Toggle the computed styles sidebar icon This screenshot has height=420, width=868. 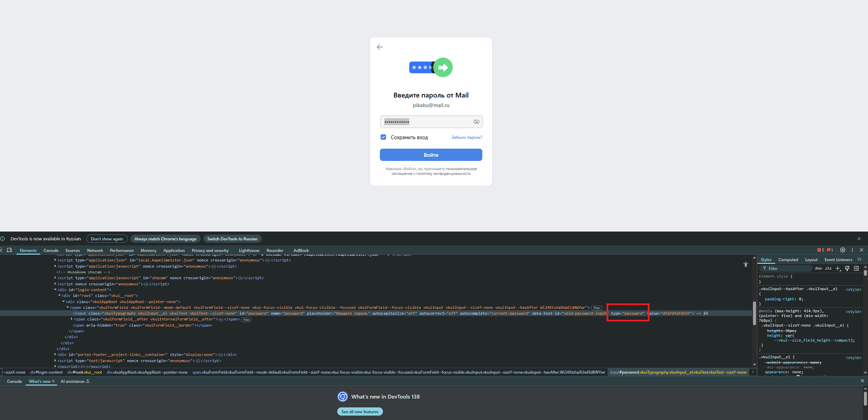[x=857, y=268]
